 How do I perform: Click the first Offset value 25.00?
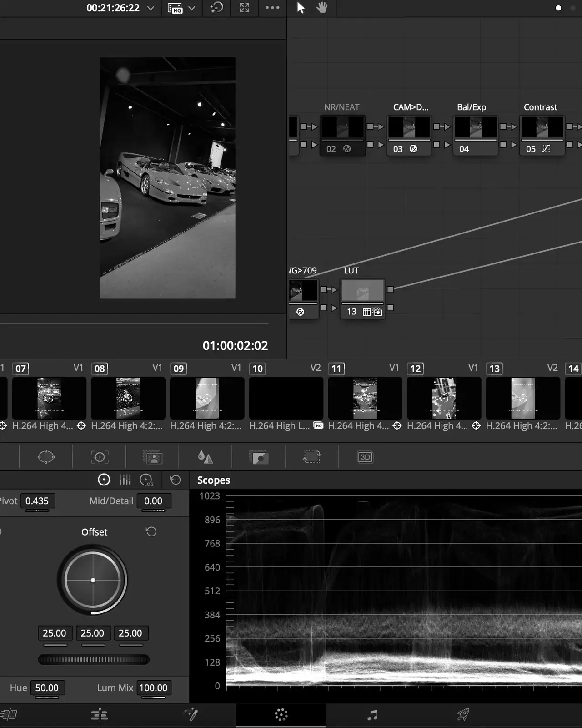pyautogui.click(x=55, y=633)
